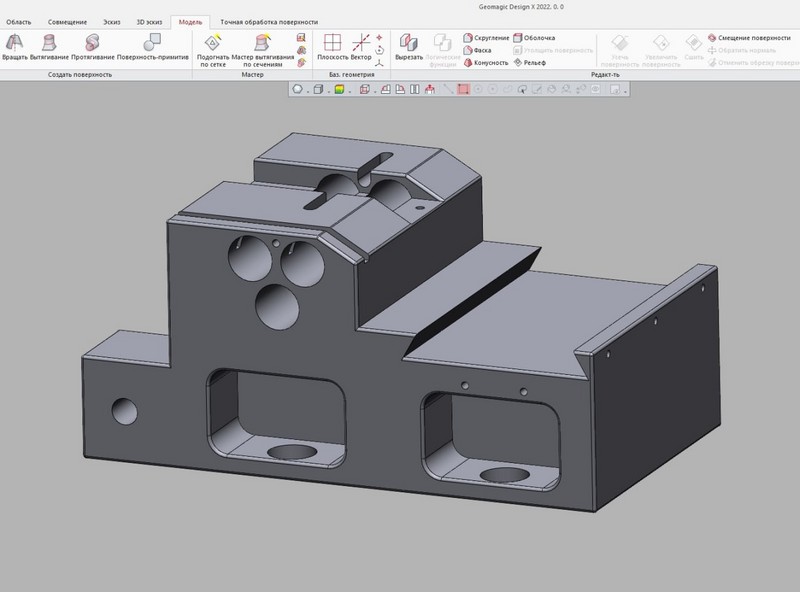Image resolution: width=800 pixels, height=592 pixels.
Task: Click the Мастер group label
Action: tap(252, 75)
